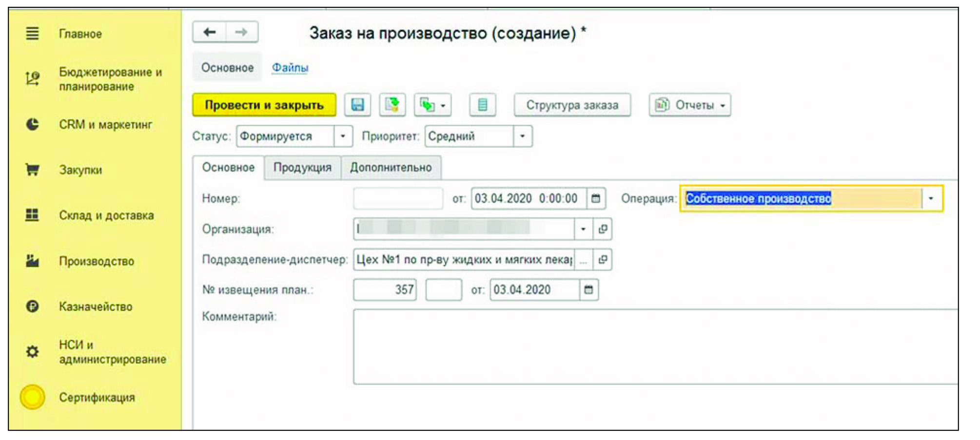Switch to the Дополнительно tab

point(391,168)
